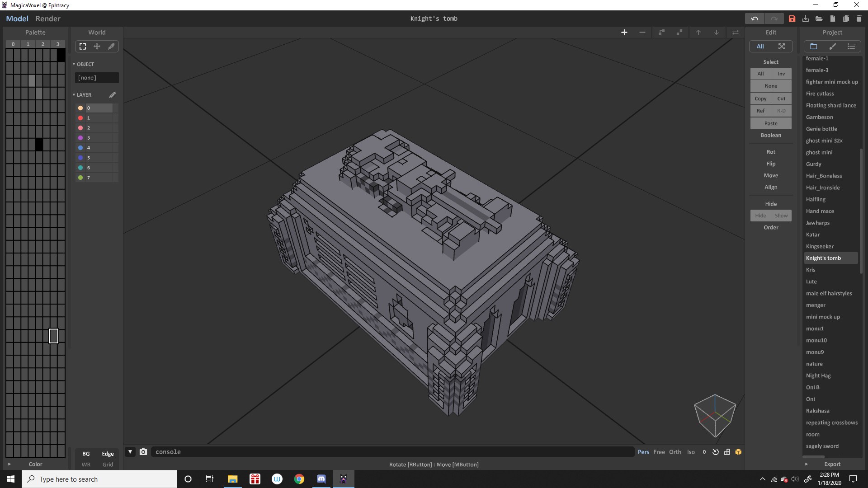
Task: Click the Paste button
Action: 771,123
